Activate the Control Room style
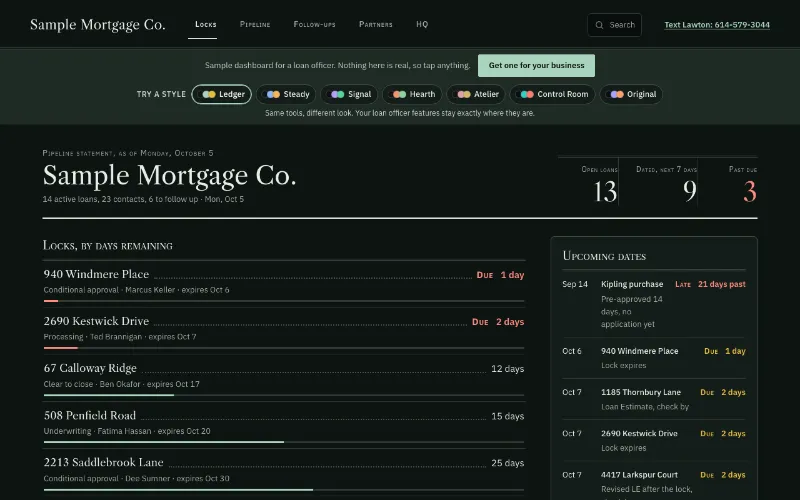800x500 pixels. pos(553,94)
